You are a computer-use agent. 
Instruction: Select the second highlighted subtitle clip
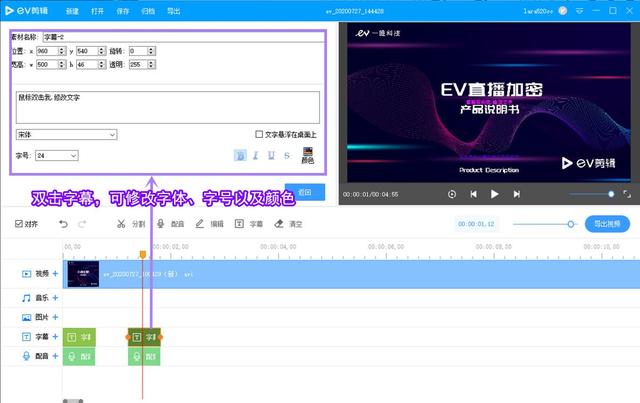144,337
